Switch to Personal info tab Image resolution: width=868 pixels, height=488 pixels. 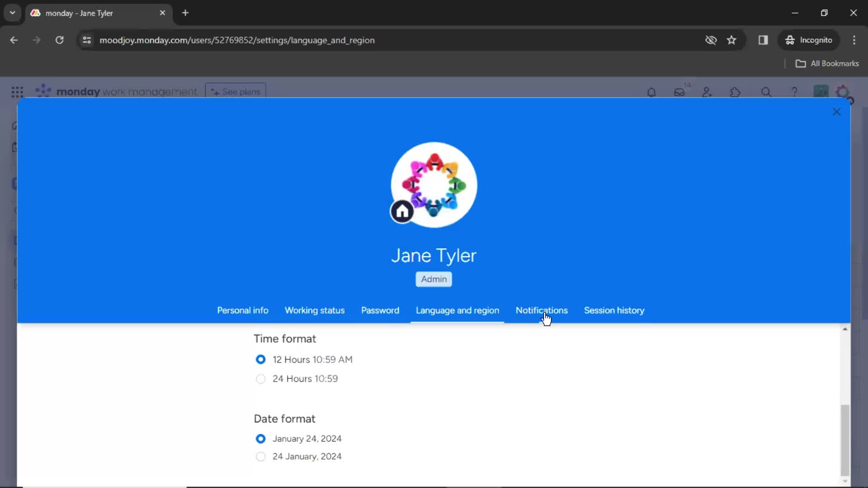coord(243,310)
